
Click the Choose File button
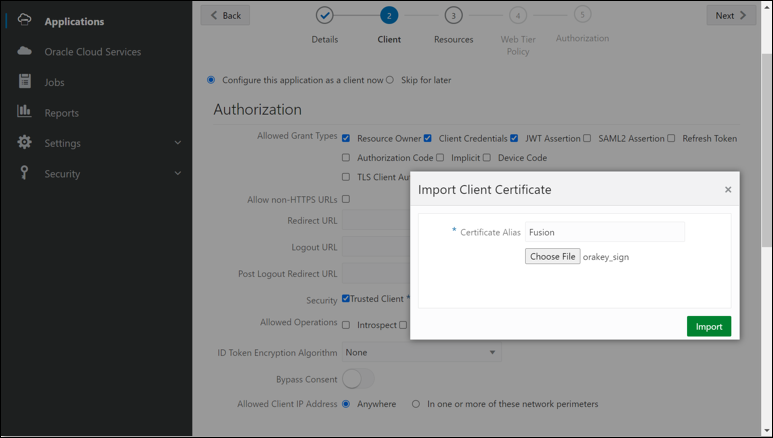(x=553, y=256)
